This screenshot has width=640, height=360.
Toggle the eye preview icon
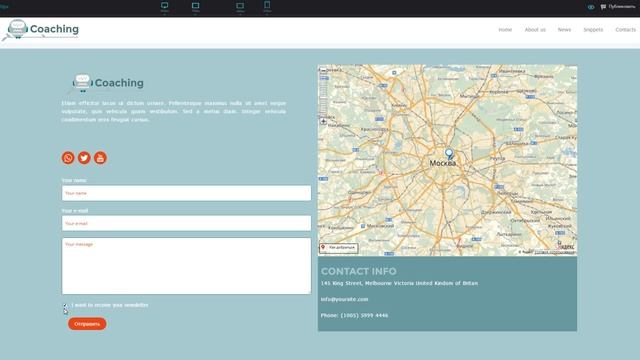click(x=591, y=7)
